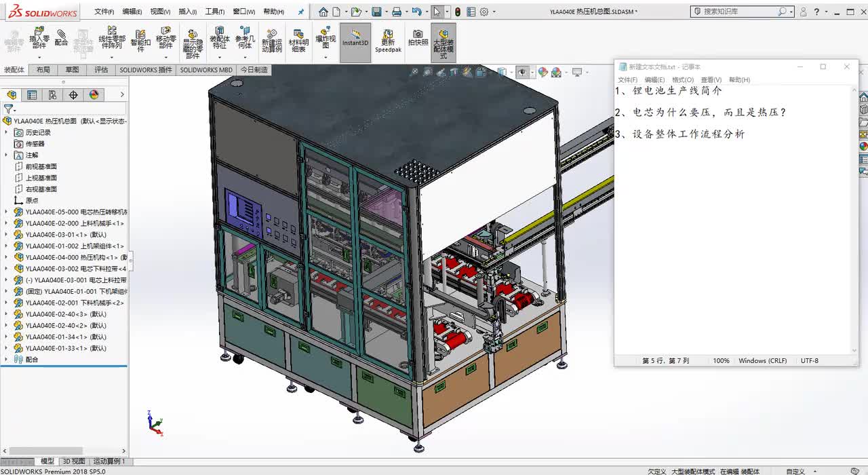Click the Undo icon
The width and height of the screenshot is (868, 475).
point(416,12)
